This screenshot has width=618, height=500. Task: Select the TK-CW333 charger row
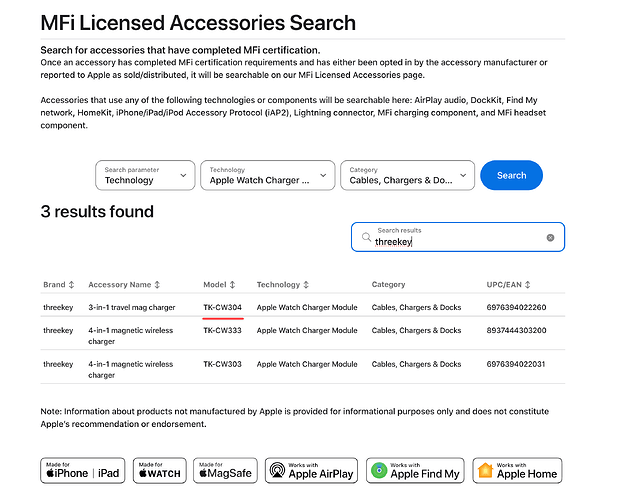coord(222,330)
